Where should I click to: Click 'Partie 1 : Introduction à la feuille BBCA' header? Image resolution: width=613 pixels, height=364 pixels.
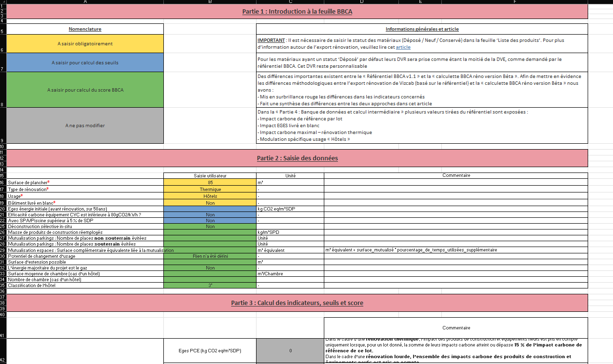(x=297, y=11)
